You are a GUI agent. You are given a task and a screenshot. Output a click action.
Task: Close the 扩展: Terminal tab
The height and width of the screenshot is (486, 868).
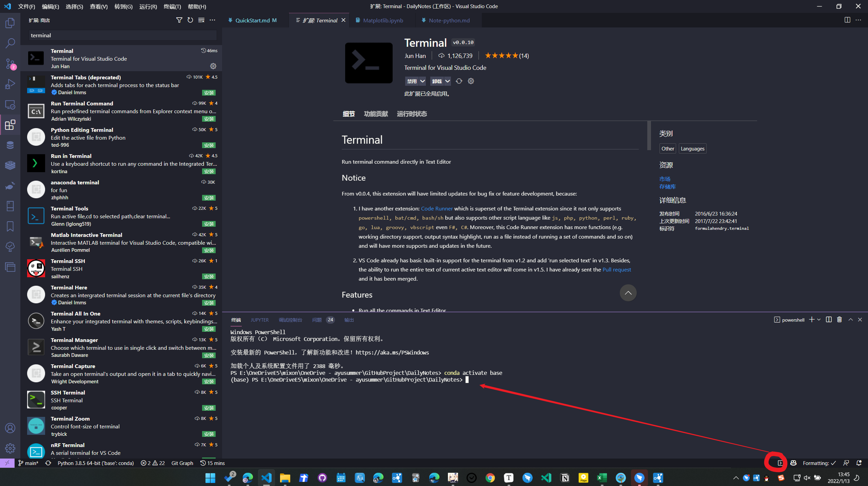pos(343,20)
